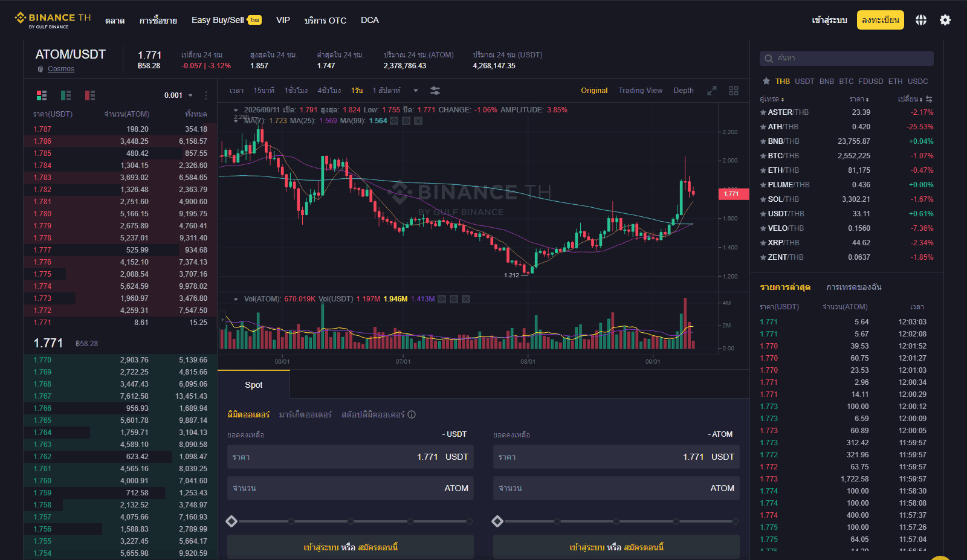Open the favorites star tab in market list

[766, 81]
